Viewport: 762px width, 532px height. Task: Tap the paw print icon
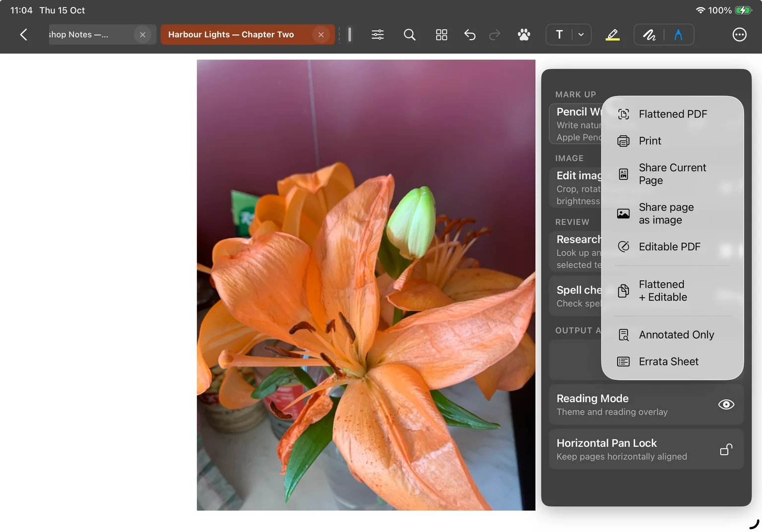pos(524,35)
